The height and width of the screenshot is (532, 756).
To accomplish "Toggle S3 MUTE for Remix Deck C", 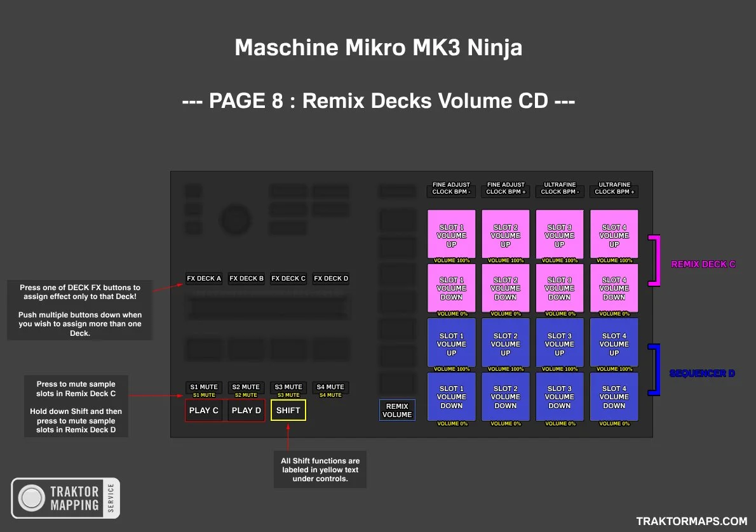I will [288, 386].
